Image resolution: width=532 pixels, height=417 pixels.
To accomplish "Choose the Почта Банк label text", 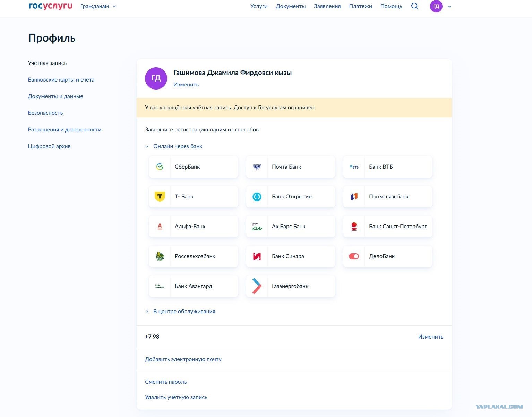I will coord(286,167).
